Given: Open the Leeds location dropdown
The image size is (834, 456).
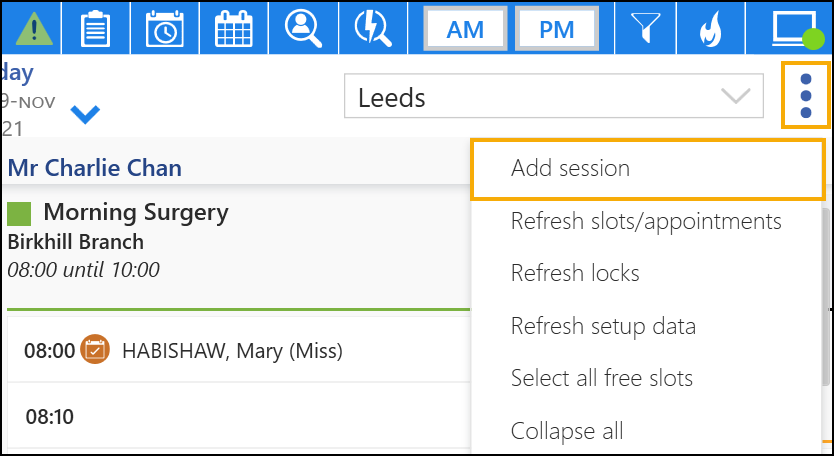Looking at the screenshot, I should click(553, 97).
